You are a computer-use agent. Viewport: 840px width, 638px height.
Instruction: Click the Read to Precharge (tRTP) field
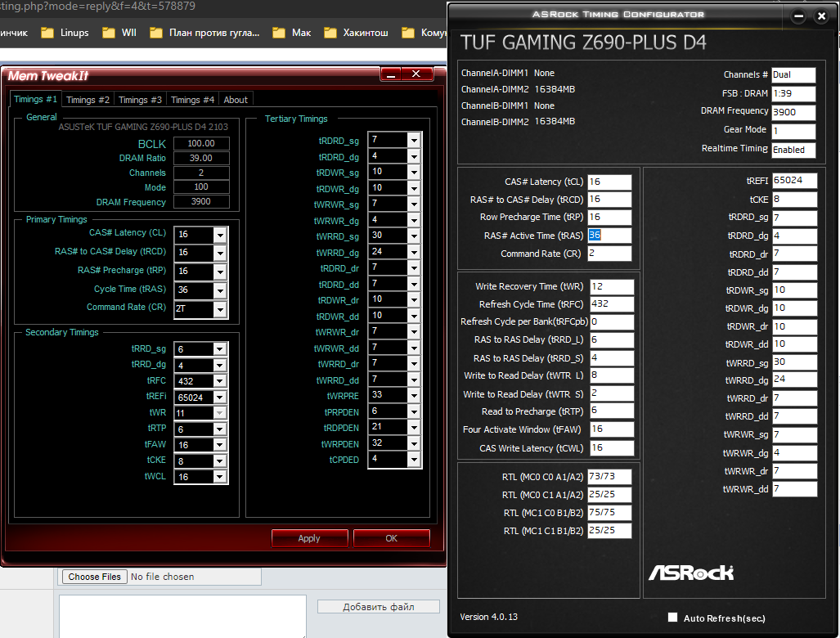pyautogui.click(x=612, y=411)
